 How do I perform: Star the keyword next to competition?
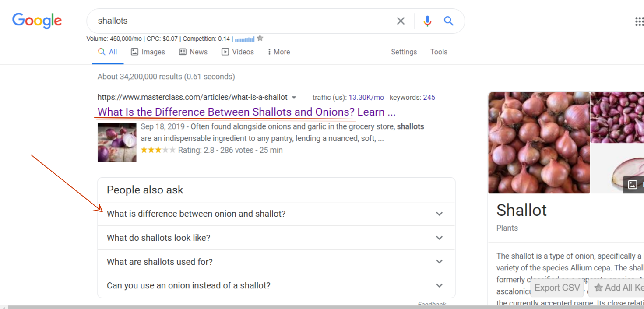[260, 39]
